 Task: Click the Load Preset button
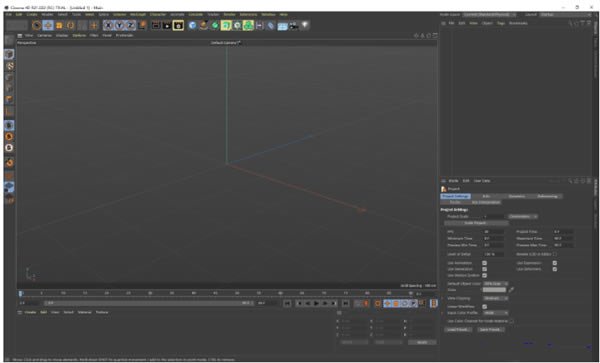point(458,330)
